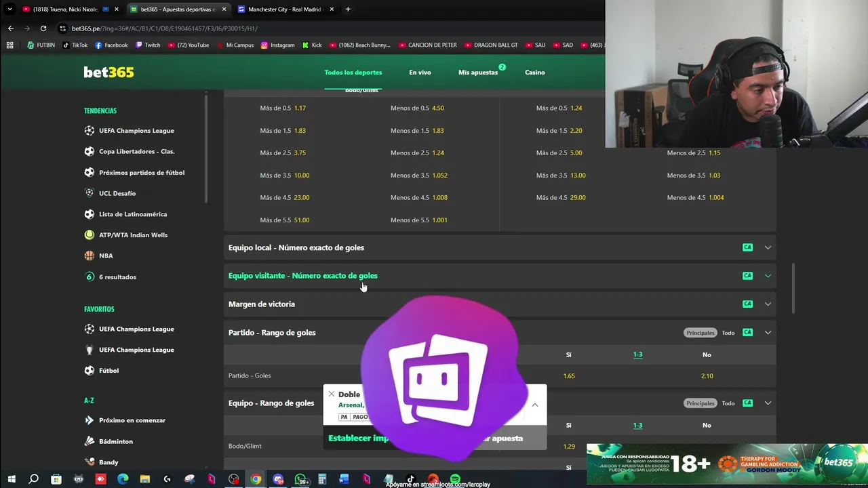Reload the page in Chrome

(43, 28)
